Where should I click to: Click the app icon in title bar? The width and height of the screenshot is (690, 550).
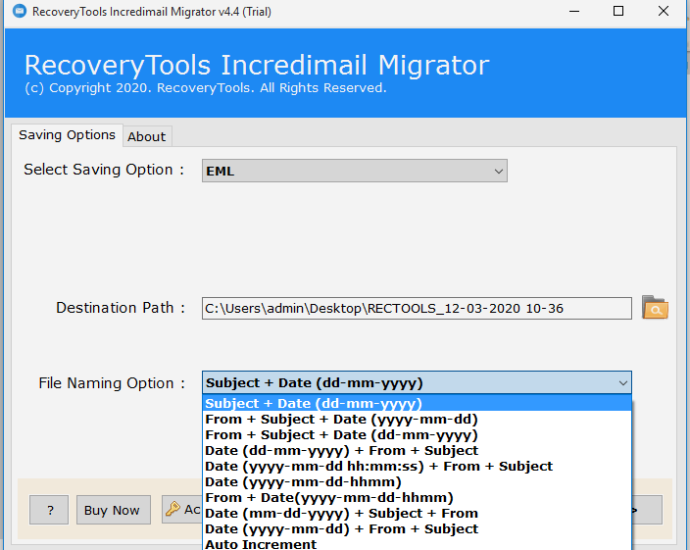[16, 12]
